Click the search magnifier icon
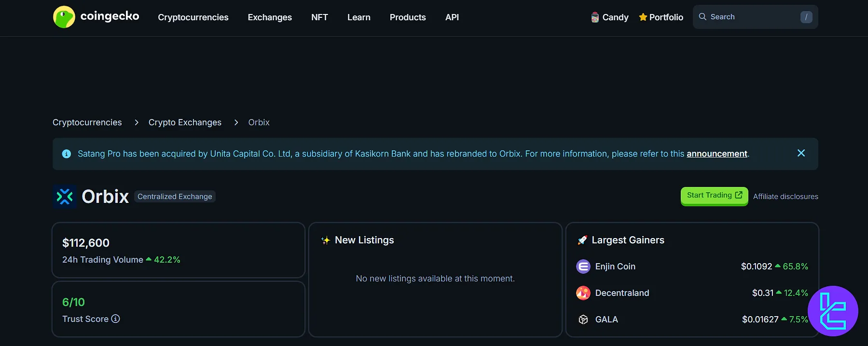Image resolution: width=868 pixels, height=346 pixels. point(703,17)
